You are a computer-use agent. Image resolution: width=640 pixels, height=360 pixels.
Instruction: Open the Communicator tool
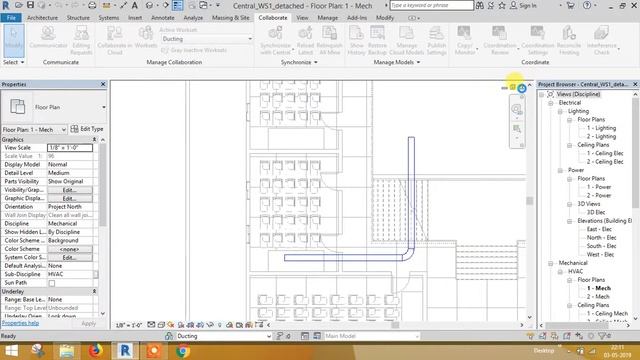[48, 38]
